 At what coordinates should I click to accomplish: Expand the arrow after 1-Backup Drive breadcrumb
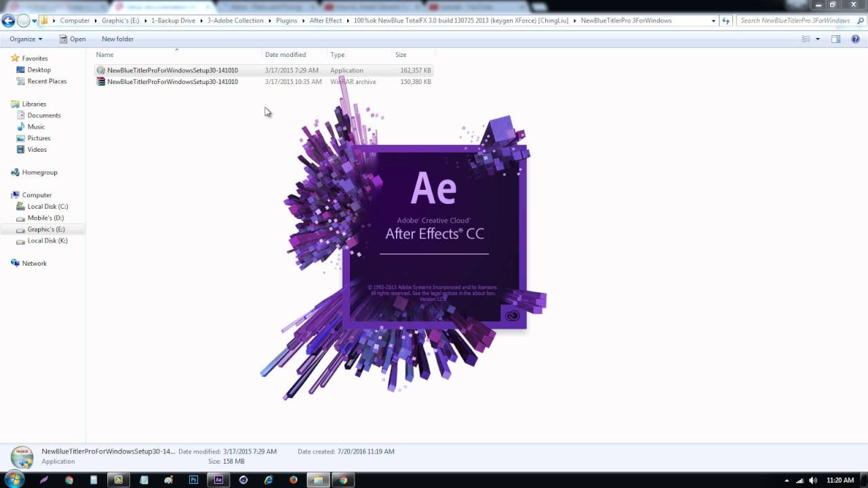click(201, 20)
